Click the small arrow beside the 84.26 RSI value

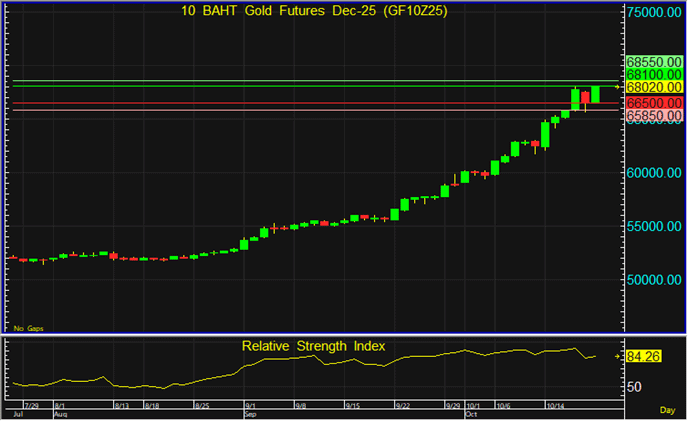click(x=617, y=355)
